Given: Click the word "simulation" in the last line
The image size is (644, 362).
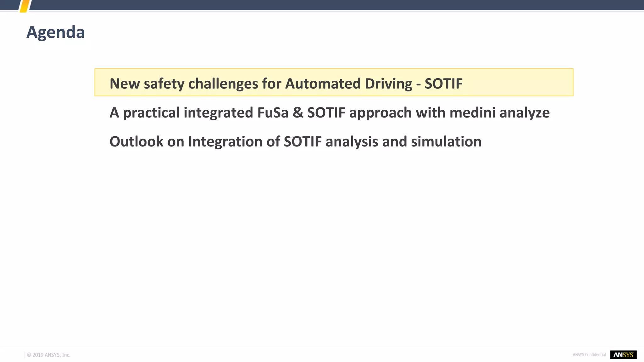Looking at the screenshot, I should coord(446,142).
